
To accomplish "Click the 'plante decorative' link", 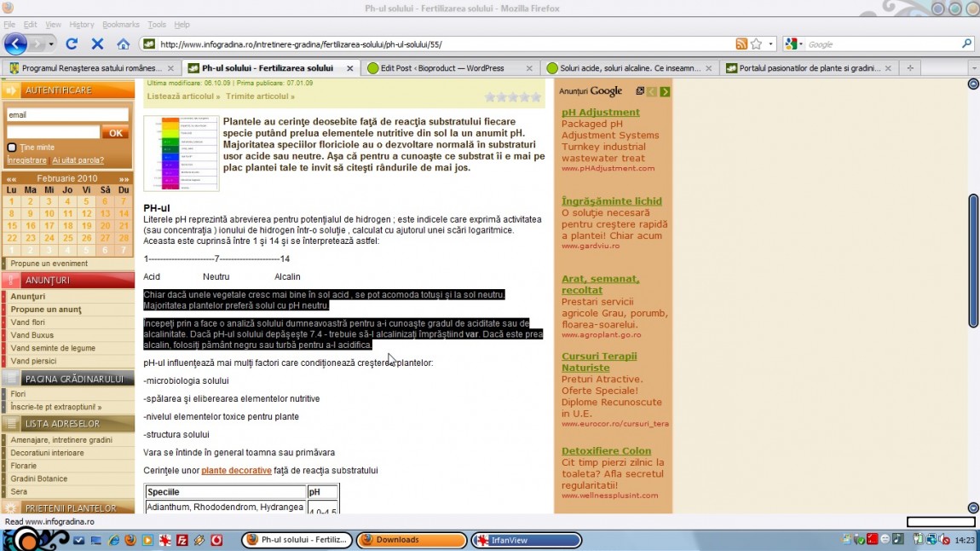I will pos(236,470).
